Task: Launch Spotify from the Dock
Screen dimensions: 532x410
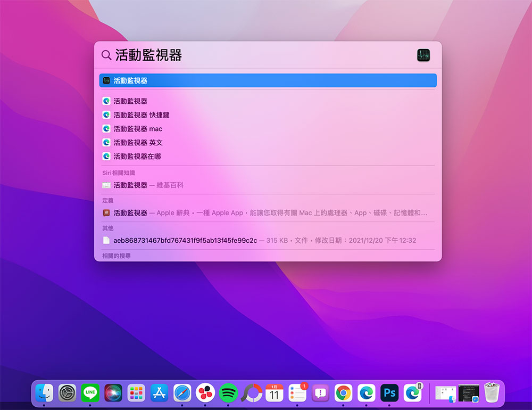Action: click(228, 393)
